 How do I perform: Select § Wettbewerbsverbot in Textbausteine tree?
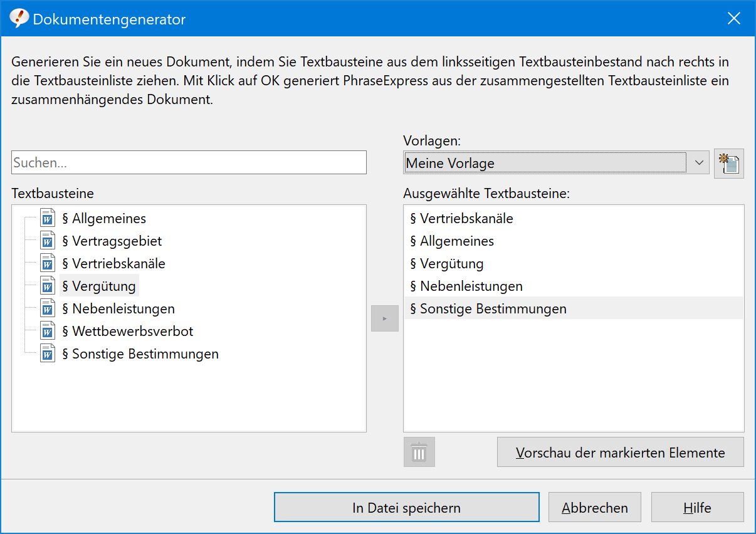(128, 331)
